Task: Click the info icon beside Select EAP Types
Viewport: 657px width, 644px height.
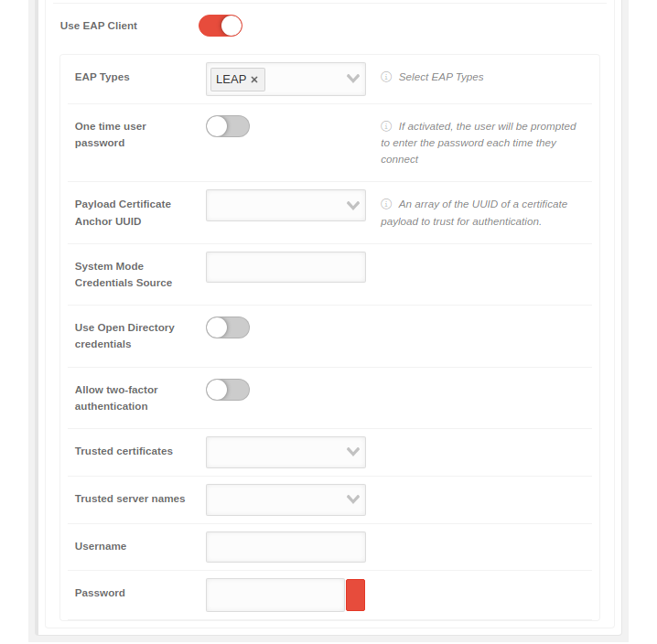Action: pos(386,77)
